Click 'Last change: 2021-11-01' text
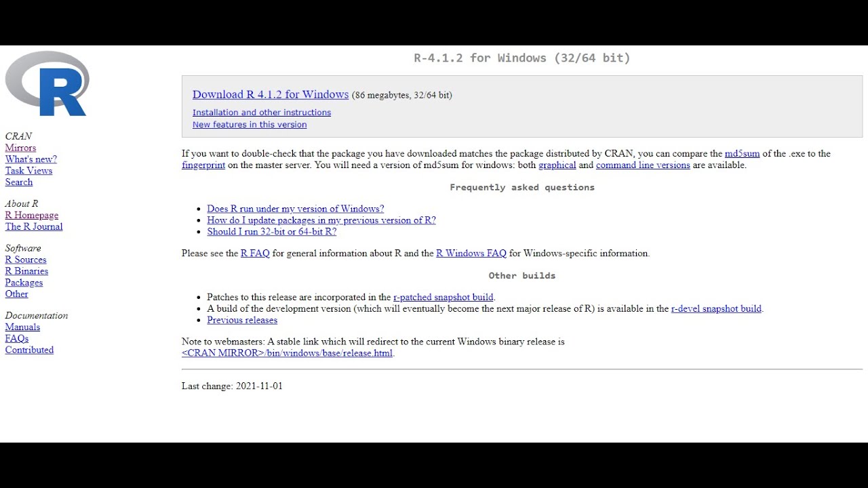This screenshot has width=868, height=488. pos(232,386)
